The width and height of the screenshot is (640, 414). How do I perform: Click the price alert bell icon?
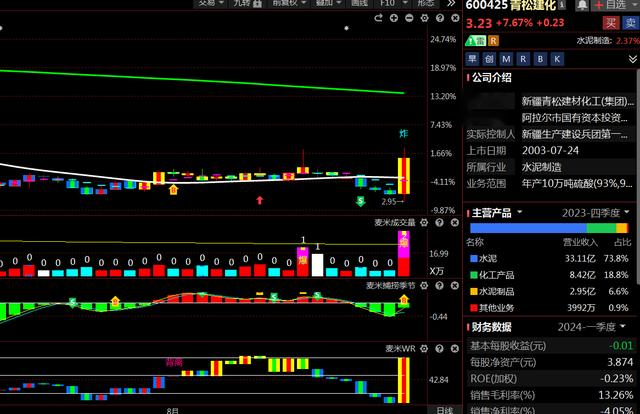(582, 5)
